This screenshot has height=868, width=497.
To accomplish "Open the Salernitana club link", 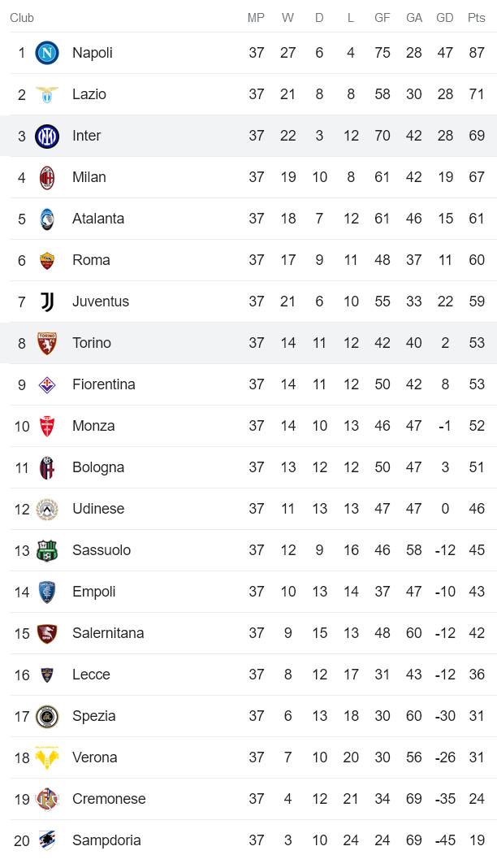I will 108,633.
